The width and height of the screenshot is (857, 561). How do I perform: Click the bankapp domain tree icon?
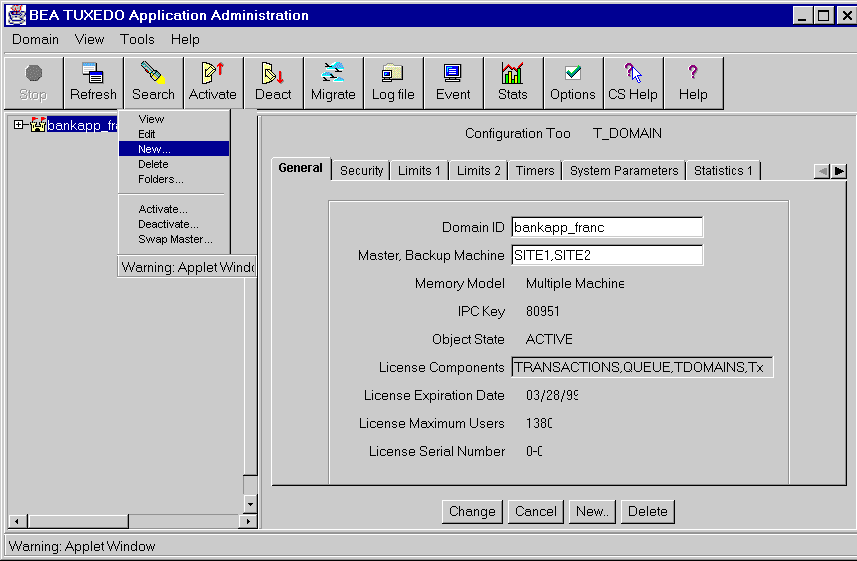[38, 125]
